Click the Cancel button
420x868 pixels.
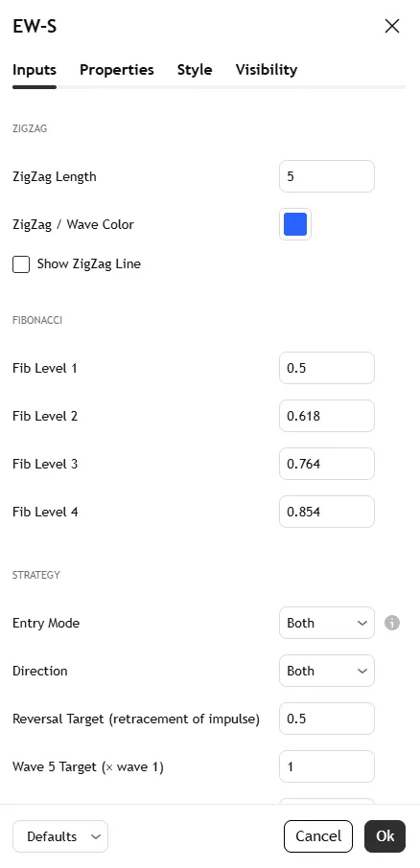point(318,835)
